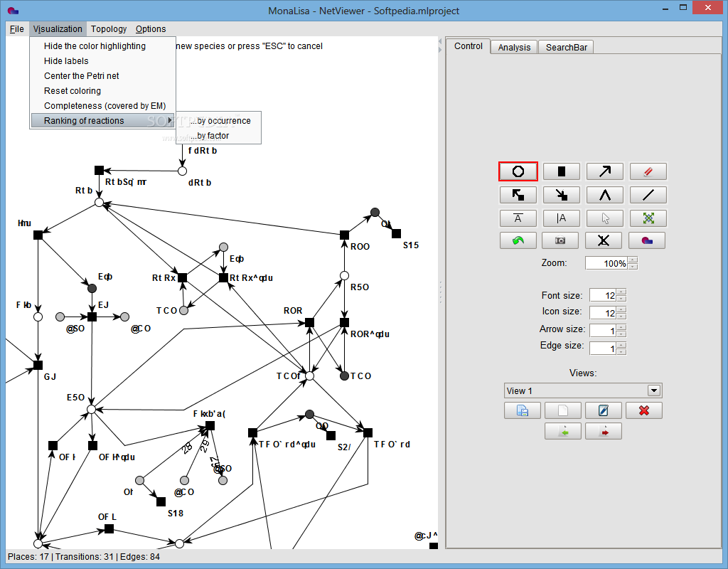Delete view with the red X button
The height and width of the screenshot is (569, 728).
coord(644,410)
